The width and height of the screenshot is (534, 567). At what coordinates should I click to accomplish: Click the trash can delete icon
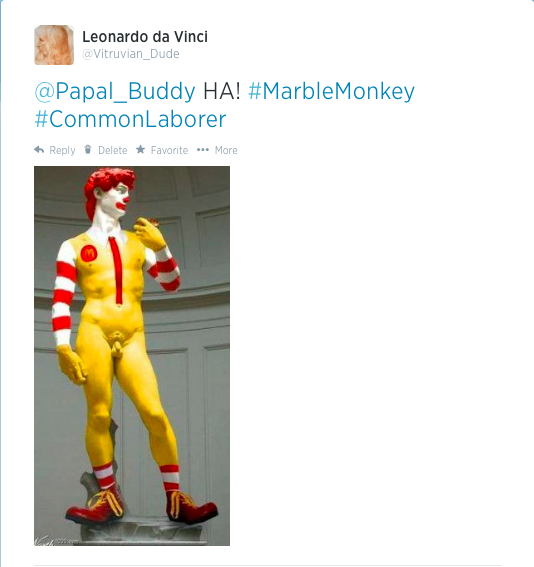88,149
